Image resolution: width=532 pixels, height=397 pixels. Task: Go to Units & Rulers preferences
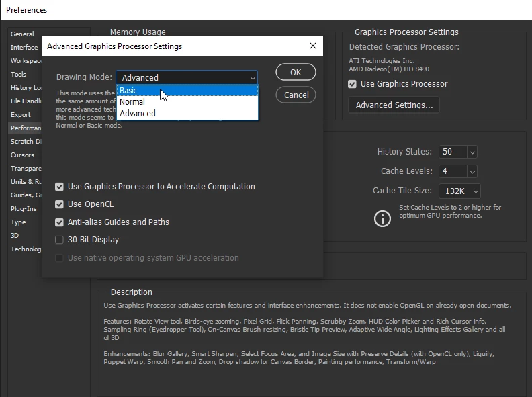(26, 182)
